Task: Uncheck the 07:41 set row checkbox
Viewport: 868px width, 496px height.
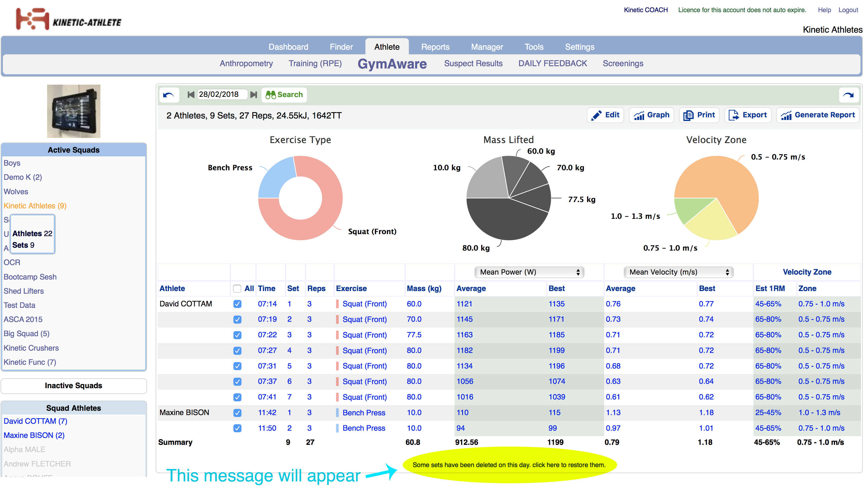Action: click(237, 397)
